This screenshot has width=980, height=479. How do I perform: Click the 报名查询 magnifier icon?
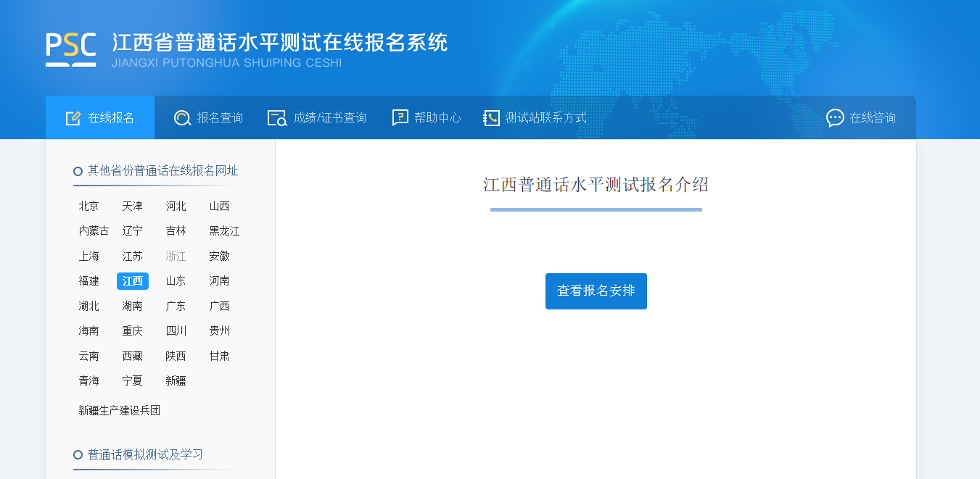click(x=182, y=118)
